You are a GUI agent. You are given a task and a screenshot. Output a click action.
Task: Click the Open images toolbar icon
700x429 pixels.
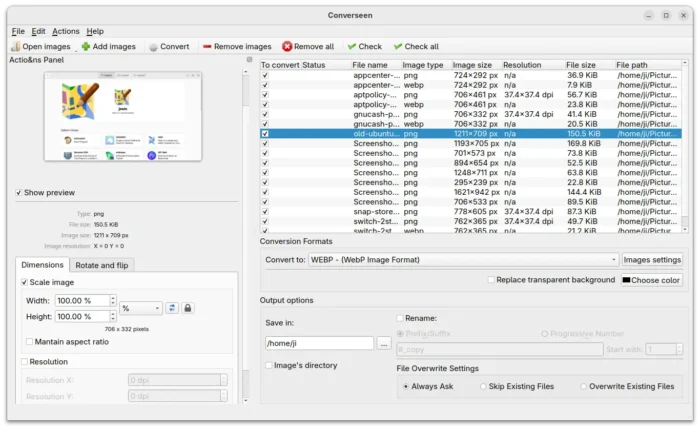point(15,47)
